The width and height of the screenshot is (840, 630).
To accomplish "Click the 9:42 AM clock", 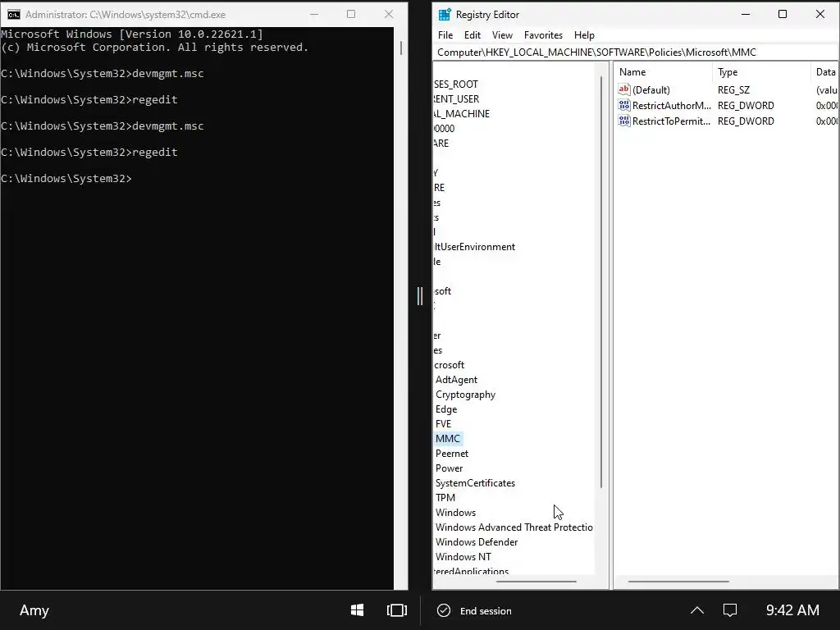I will (792, 610).
